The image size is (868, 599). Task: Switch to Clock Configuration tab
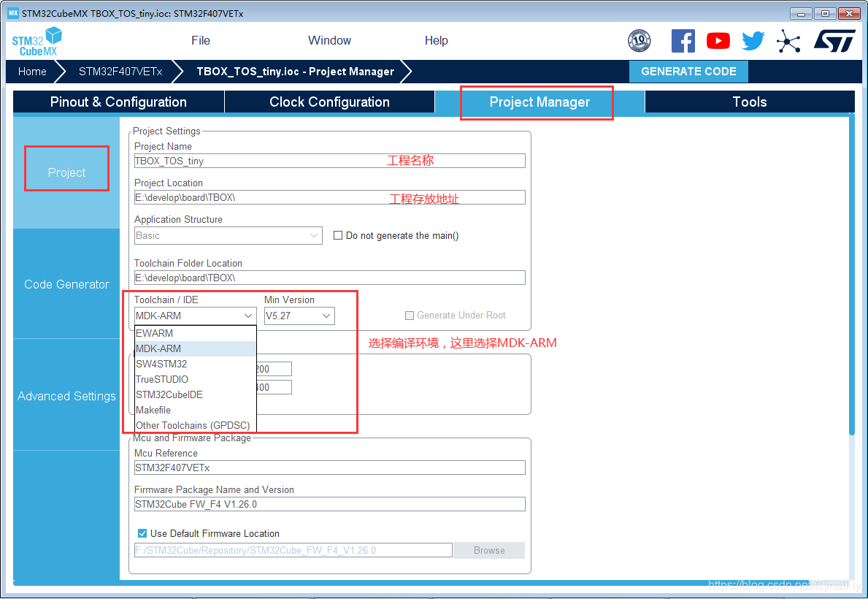pyautogui.click(x=329, y=102)
